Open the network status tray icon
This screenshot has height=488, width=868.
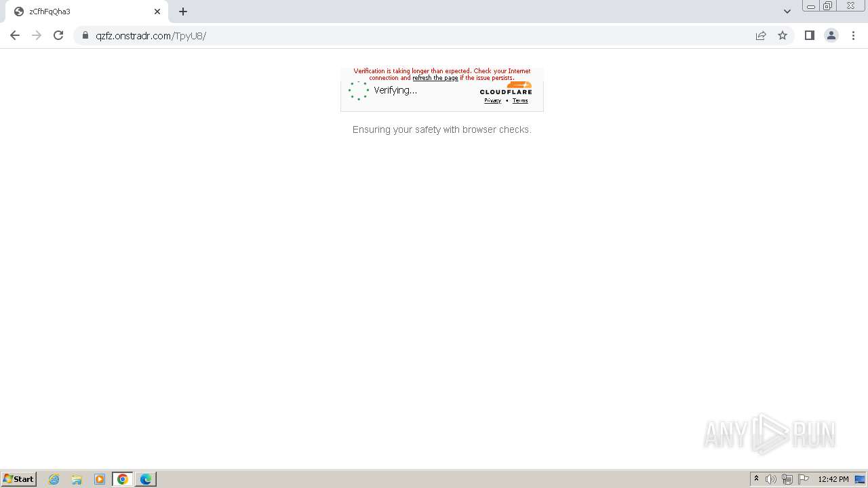tap(787, 479)
